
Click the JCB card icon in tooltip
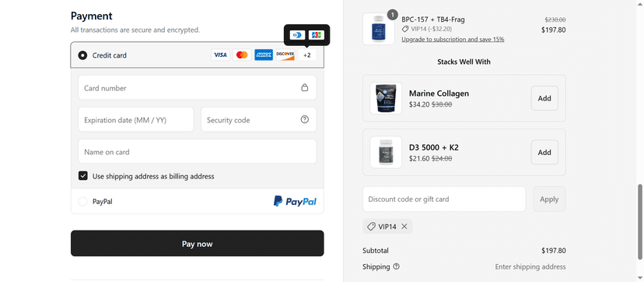point(317,35)
